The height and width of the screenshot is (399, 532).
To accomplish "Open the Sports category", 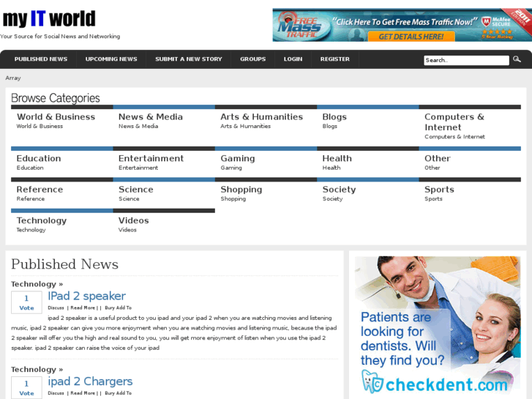I will pyautogui.click(x=439, y=190).
